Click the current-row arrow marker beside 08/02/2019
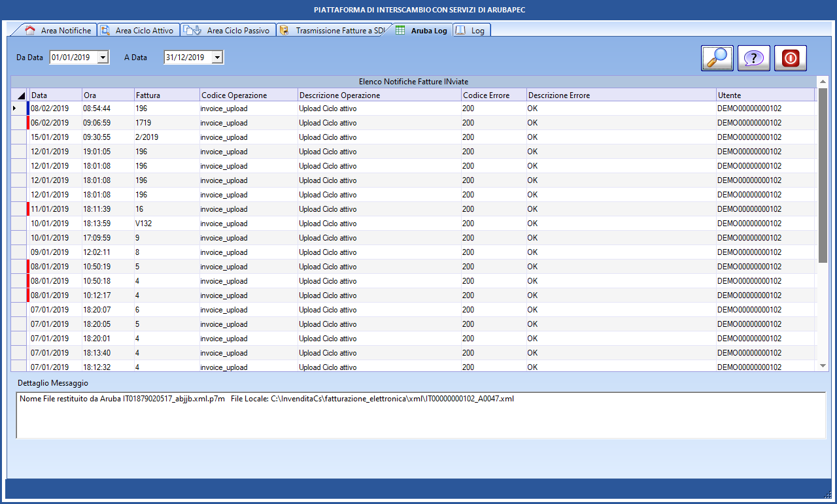Screen dimensions: 837x504 point(16,109)
